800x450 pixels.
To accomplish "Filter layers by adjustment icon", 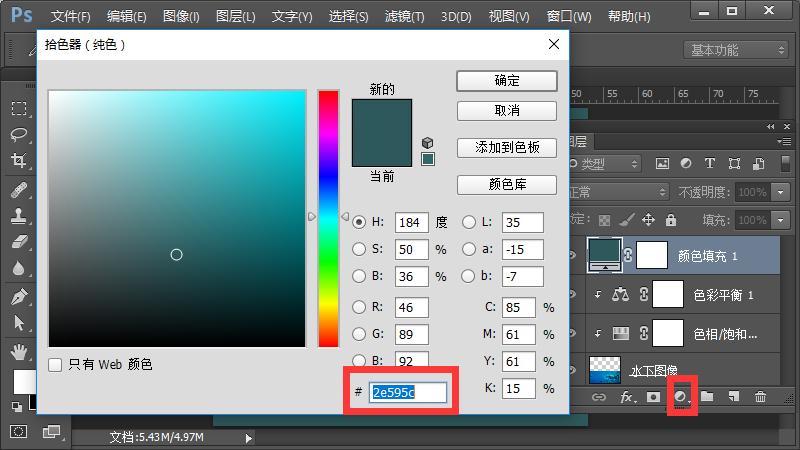I will click(x=686, y=163).
